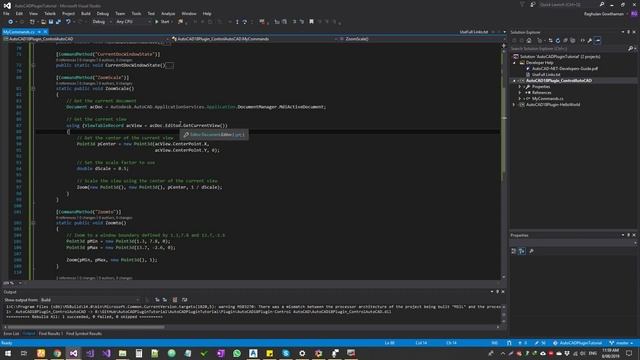Collapse the ZoomTo method code region
640x360 pixels.
(x=33, y=223)
